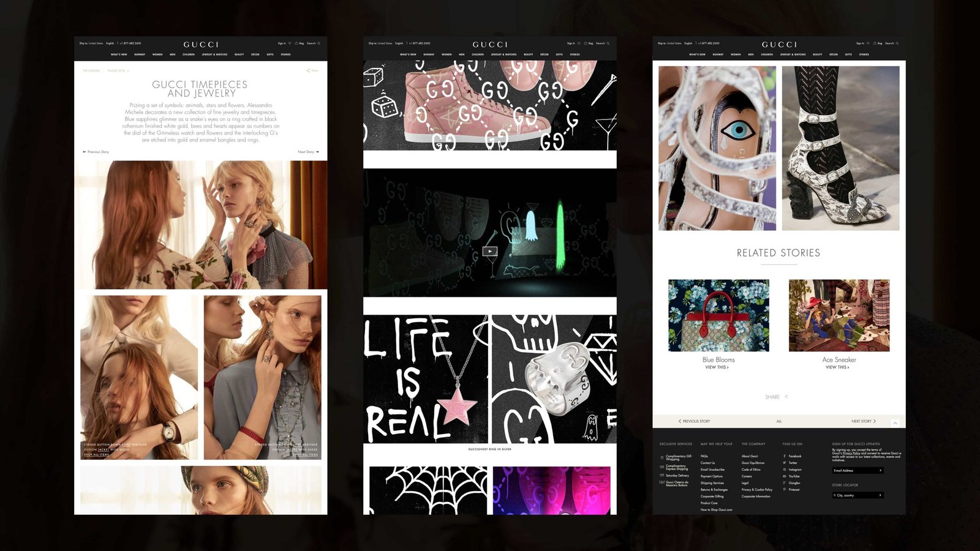Go to Previous Story under the article intro

96,152
